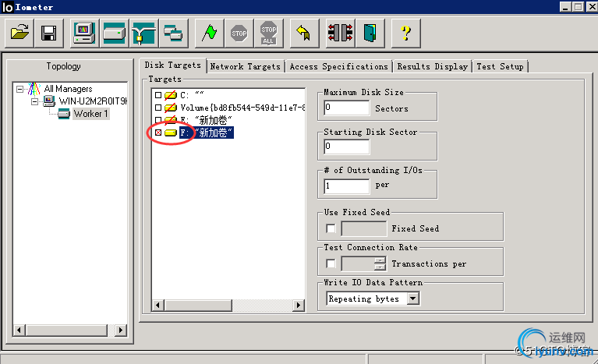
Task: Select Worker 1 in the topology
Action: coord(90,114)
